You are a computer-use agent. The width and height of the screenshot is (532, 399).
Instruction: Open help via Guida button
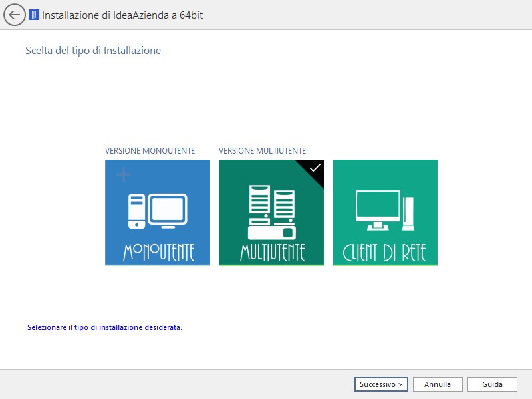coord(492,384)
